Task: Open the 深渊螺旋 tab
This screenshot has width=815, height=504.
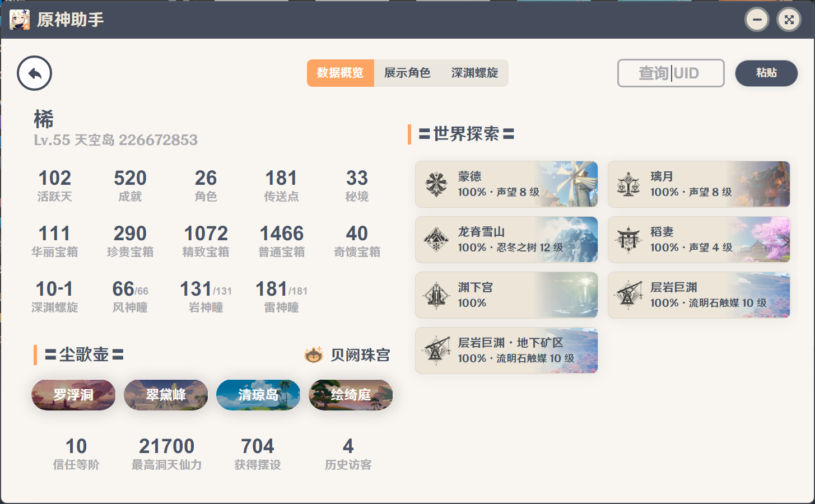Action: [x=474, y=73]
